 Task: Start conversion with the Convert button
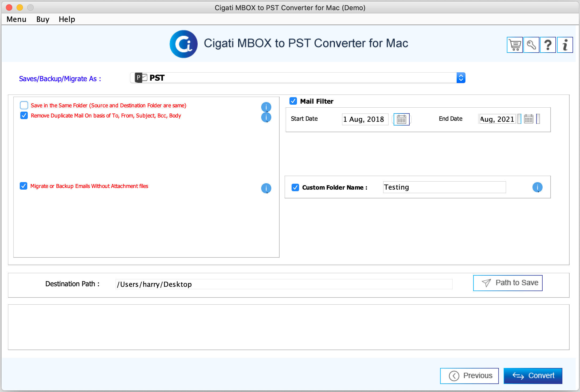[533, 376]
